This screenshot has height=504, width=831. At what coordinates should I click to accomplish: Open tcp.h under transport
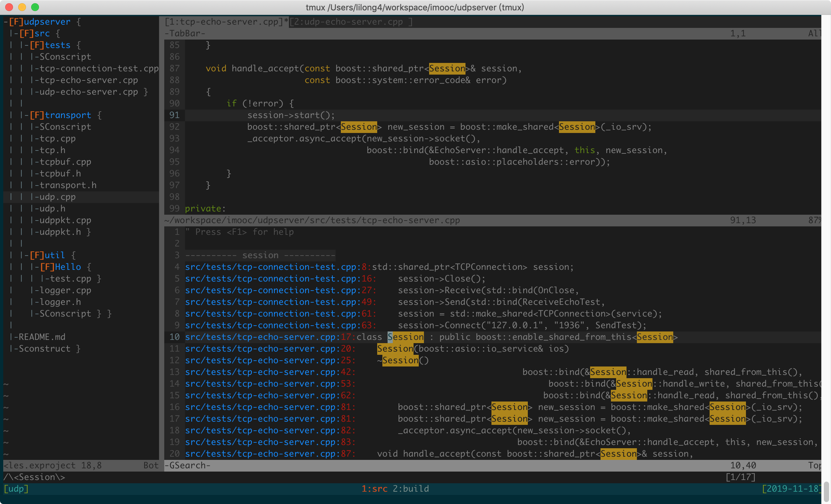tap(53, 150)
